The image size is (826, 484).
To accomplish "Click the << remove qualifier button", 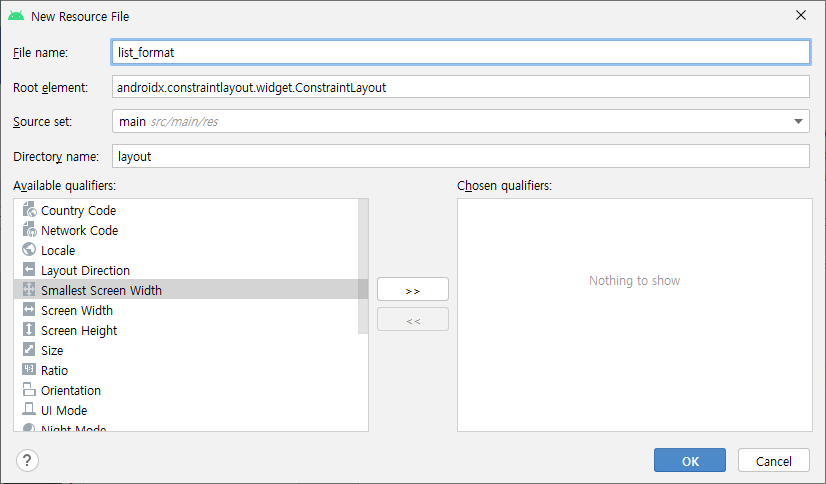I will pos(413,319).
